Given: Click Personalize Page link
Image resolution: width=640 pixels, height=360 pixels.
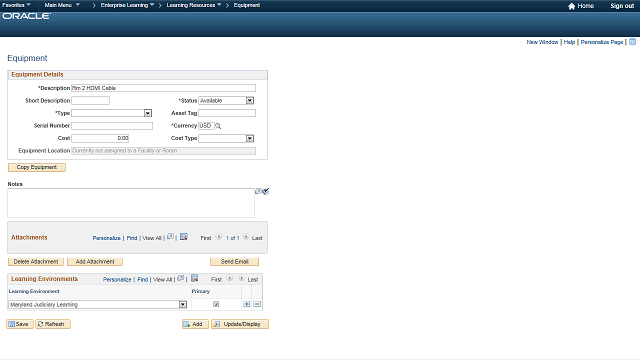Looking at the screenshot, I should pyautogui.click(x=602, y=42).
